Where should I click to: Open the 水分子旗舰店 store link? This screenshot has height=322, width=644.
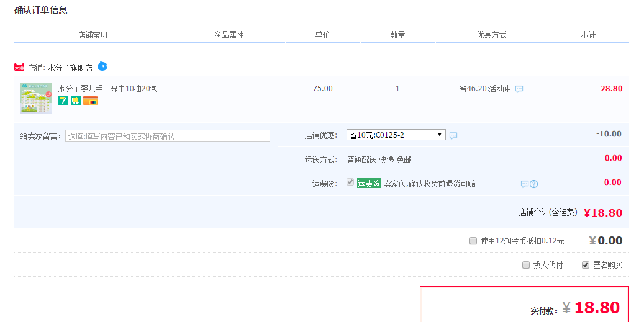click(x=70, y=68)
